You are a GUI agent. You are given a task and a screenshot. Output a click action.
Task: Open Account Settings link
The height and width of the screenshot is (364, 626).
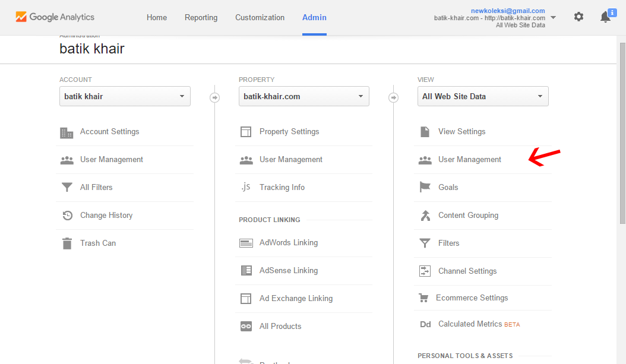pos(110,132)
